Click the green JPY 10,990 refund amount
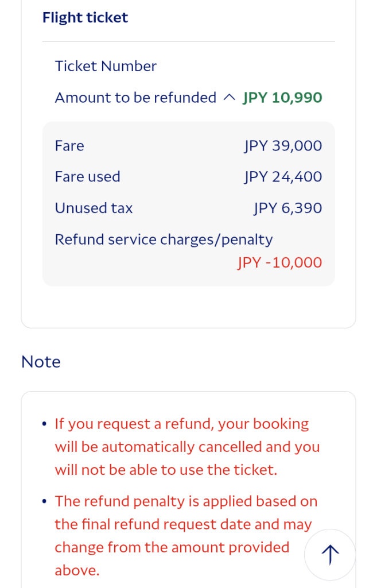 tap(282, 98)
